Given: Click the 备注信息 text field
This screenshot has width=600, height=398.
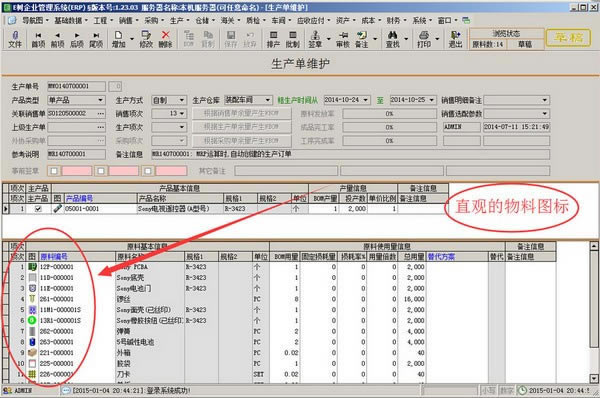Looking at the screenshot, I should 350,154.
